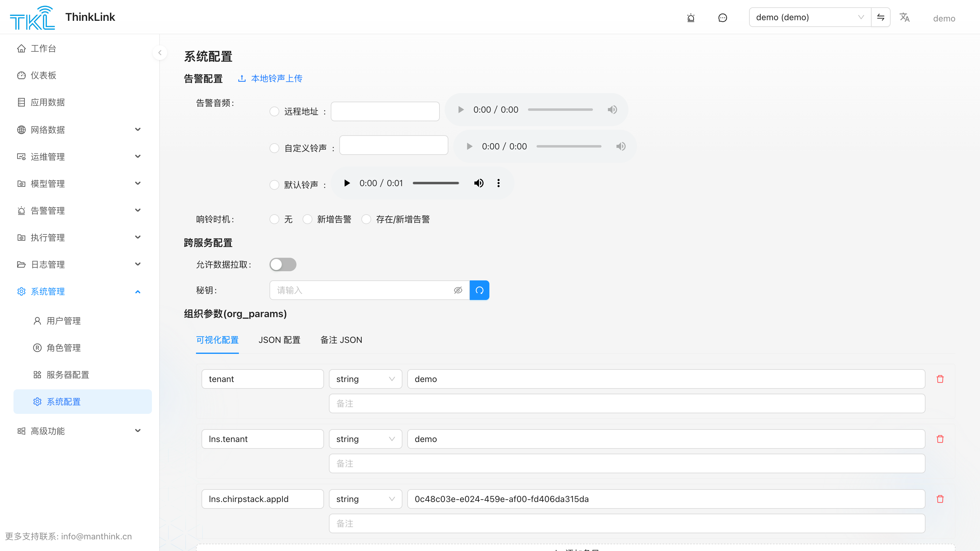Click the ThinkLink TKL logo
This screenshot has height=551, width=980.
click(x=32, y=17)
